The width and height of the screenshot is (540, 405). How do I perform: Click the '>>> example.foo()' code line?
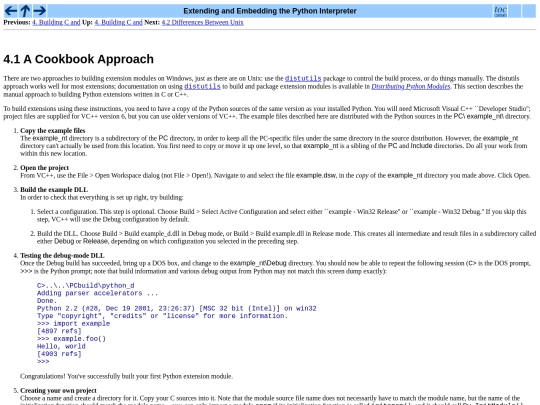(x=71, y=339)
